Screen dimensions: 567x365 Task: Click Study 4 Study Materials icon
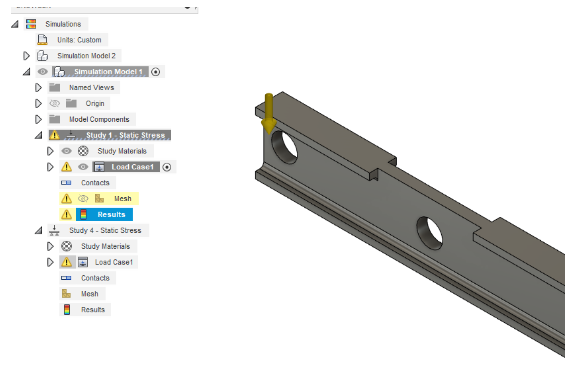67,246
